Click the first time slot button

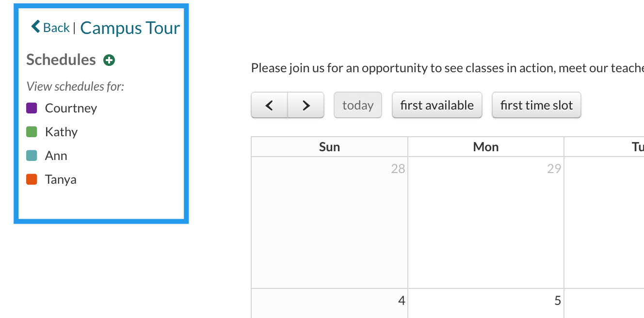coord(536,105)
